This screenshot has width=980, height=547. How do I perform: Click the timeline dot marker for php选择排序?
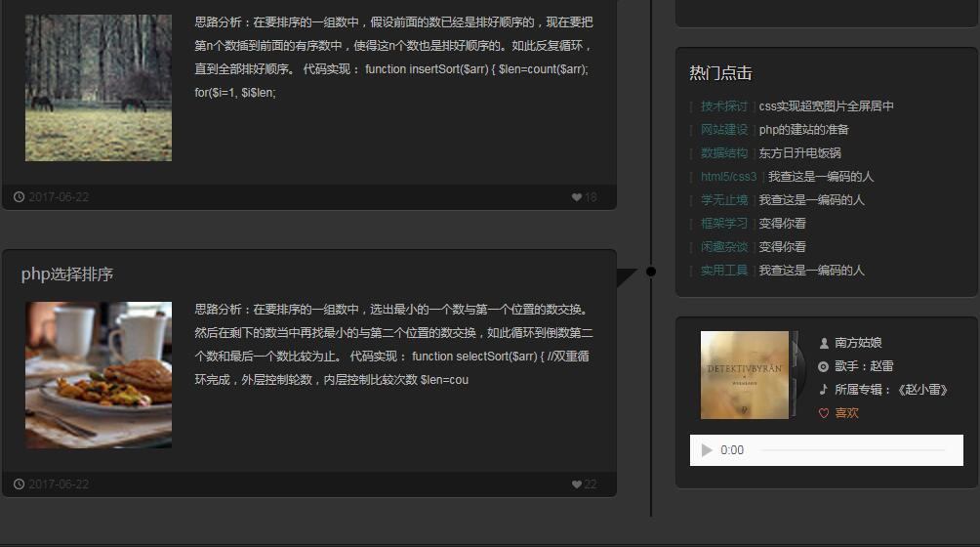pyautogui.click(x=651, y=272)
